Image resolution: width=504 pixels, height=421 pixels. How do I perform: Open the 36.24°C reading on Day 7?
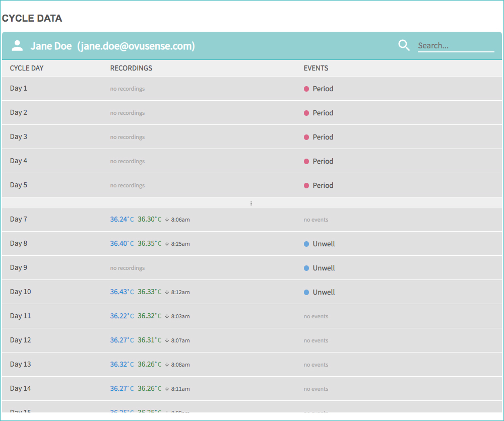[x=122, y=220]
